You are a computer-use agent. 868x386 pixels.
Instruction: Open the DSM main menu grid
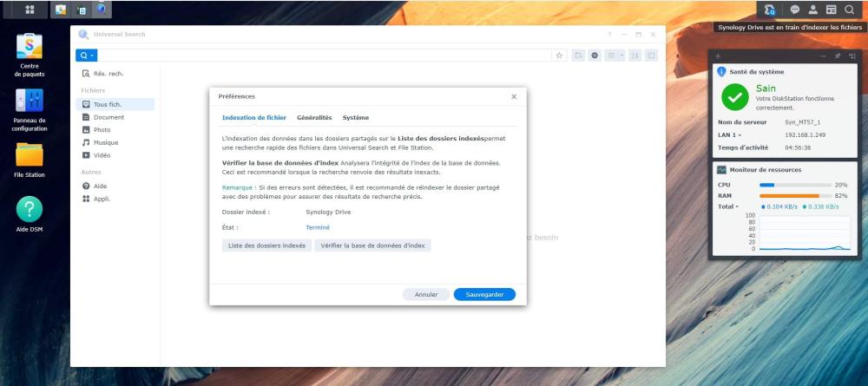[30, 10]
